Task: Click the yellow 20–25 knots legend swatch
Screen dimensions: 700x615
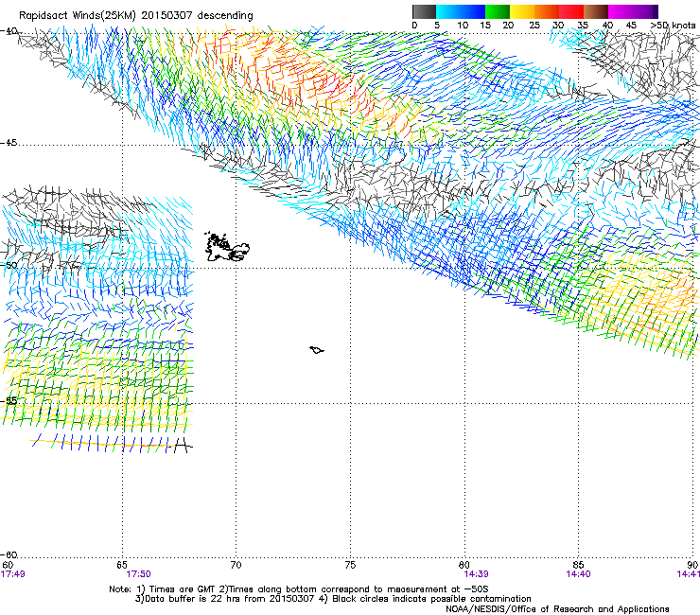Action: [522, 11]
